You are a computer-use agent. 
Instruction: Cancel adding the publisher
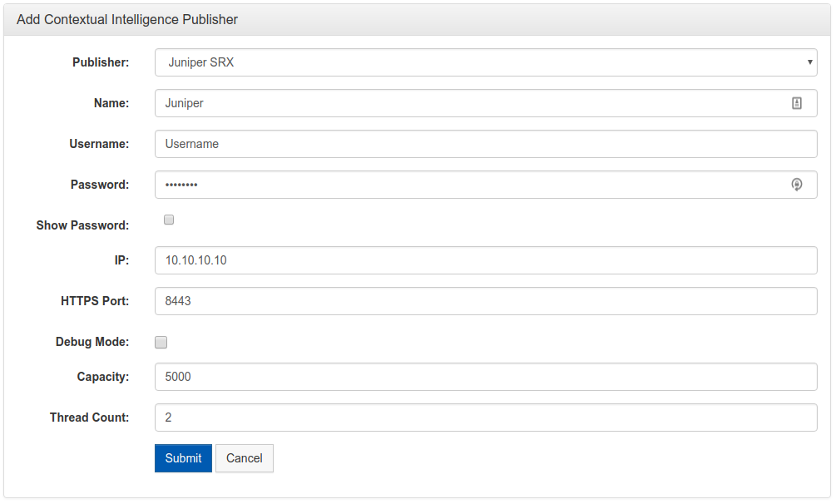coord(245,458)
